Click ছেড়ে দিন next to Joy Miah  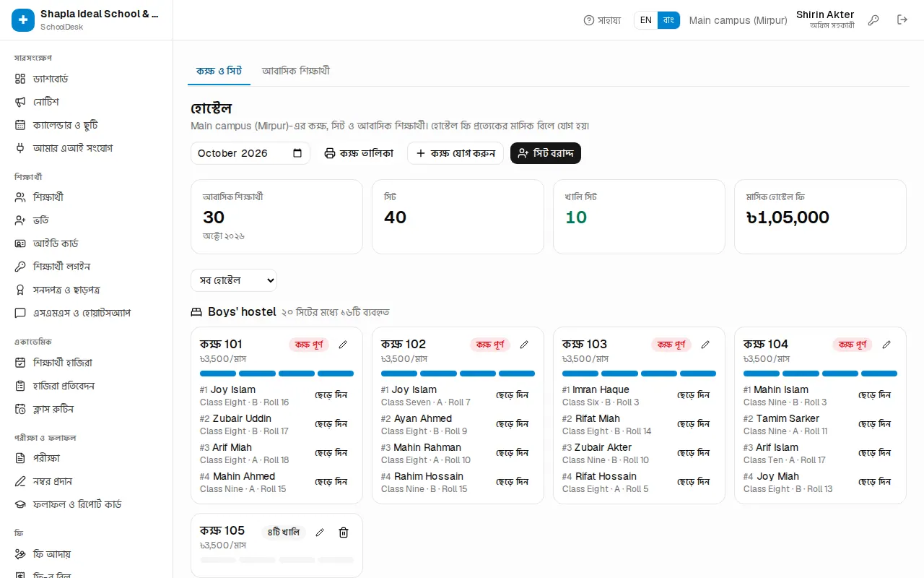click(x=875, y=482)
